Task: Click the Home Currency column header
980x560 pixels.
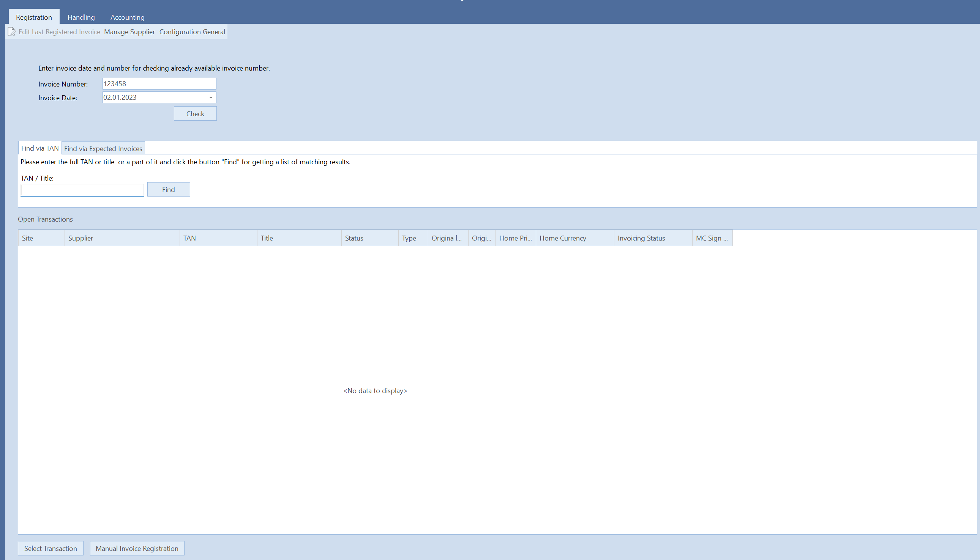Action: (x=574, y=238)
